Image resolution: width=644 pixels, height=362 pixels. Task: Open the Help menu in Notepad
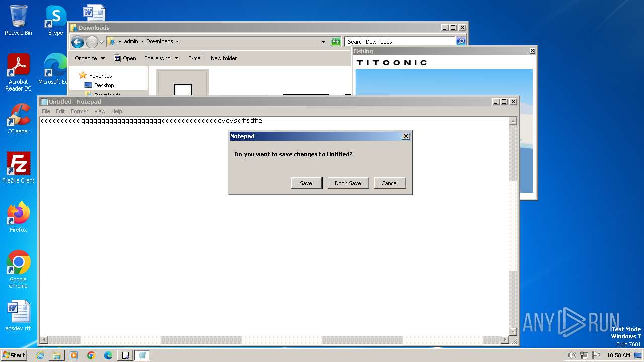[117, 111]
